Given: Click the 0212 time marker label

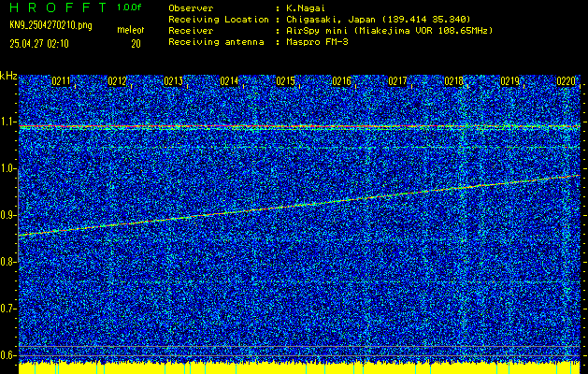Looking at the screenshot, I should pyautogui.click(x=117, y=81).
